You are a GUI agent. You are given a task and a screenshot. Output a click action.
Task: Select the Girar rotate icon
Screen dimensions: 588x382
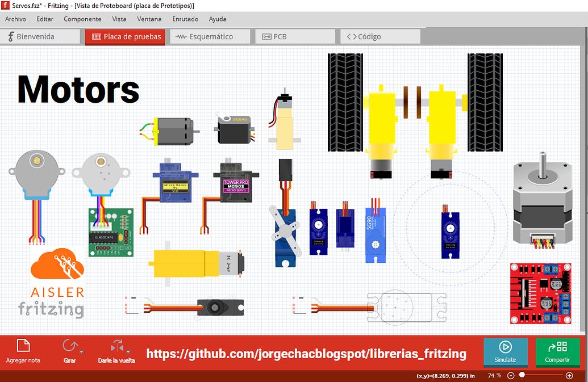coord(70,346)
